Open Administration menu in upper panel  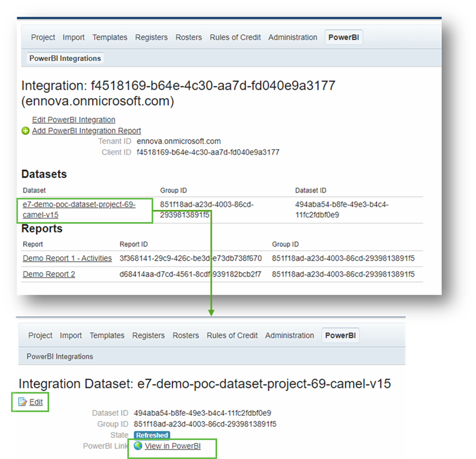click(293, 38)
